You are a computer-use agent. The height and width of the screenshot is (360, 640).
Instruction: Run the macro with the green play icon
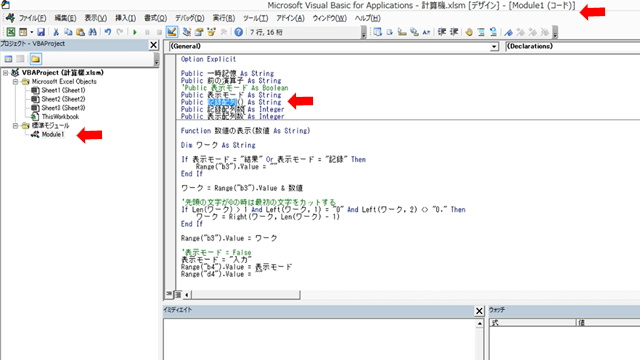pos(135,32)
